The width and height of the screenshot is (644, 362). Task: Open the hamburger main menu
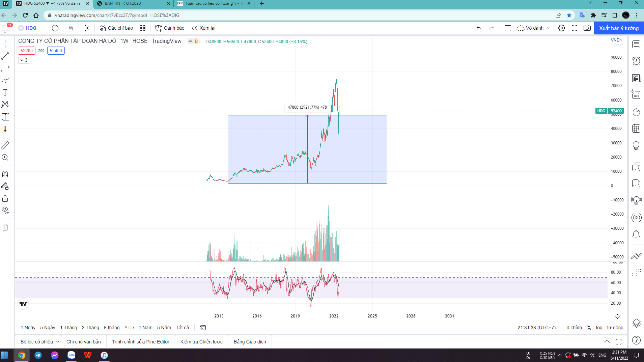pyautogui.click(x=5, y=28)
